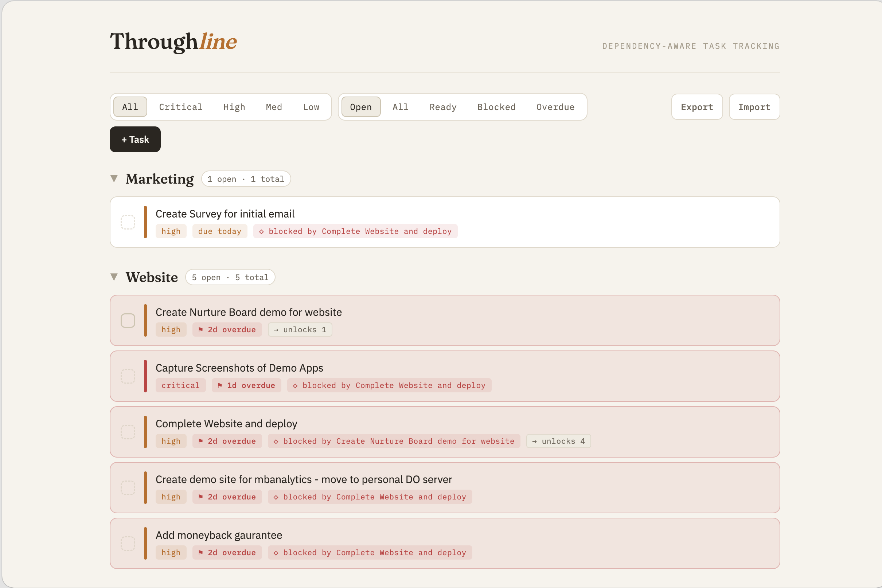882x588 pixels.
Task: Click 2d overdue flag on moneyback gaurantee task
Action: 227,553
